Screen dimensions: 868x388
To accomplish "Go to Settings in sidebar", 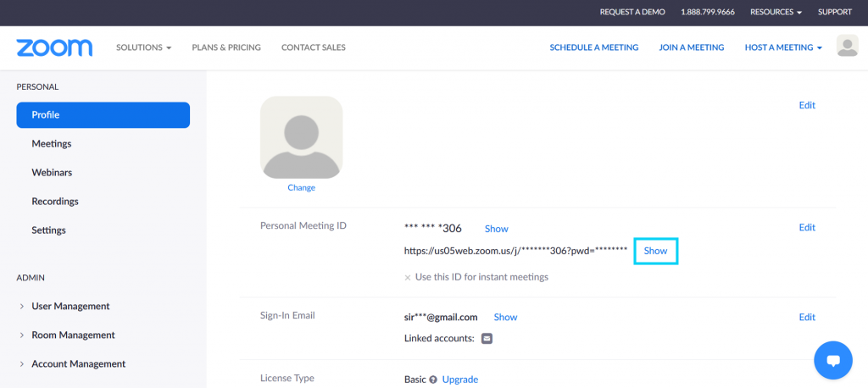I will tap(48, 230).
